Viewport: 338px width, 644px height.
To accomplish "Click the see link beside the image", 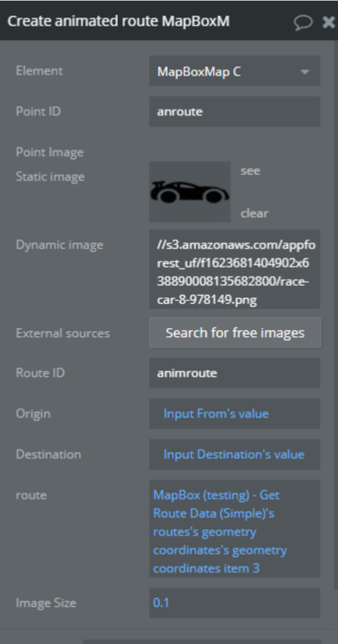I will pos(250,170).
